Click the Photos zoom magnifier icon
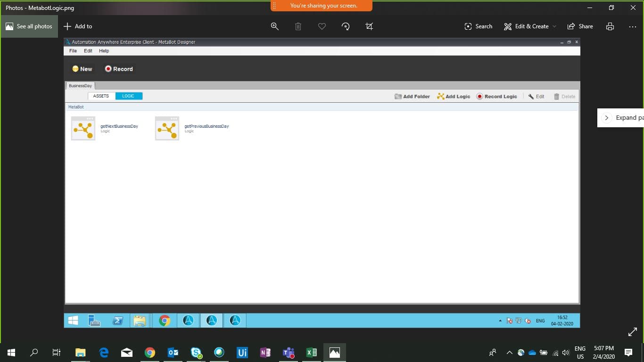The image size is (644, 362). (x=275, y=26)
